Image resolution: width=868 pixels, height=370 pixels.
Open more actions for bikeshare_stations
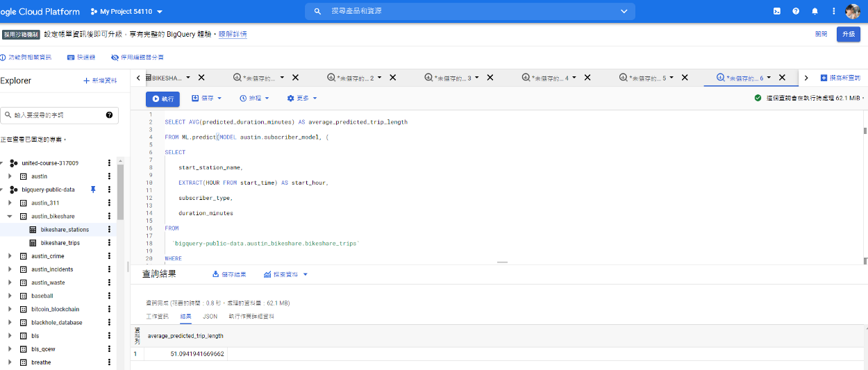pyautogui.click(x=109, y=230)
